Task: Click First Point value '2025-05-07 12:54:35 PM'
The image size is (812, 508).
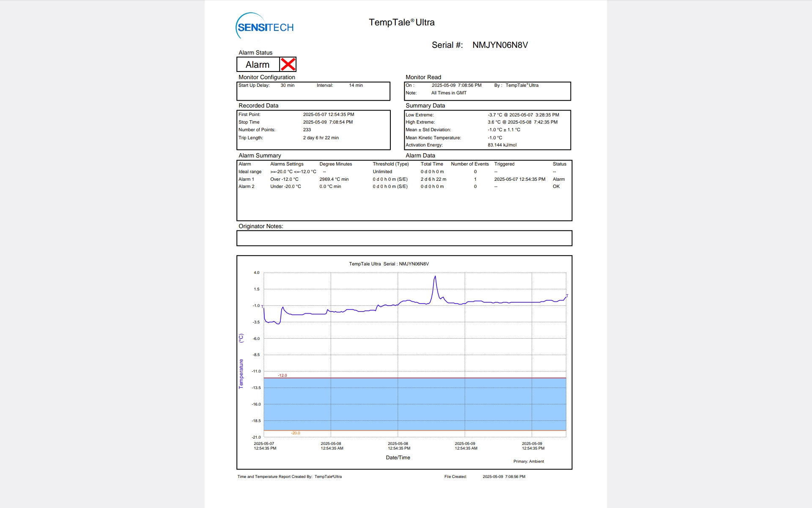Action: (328, 115)
